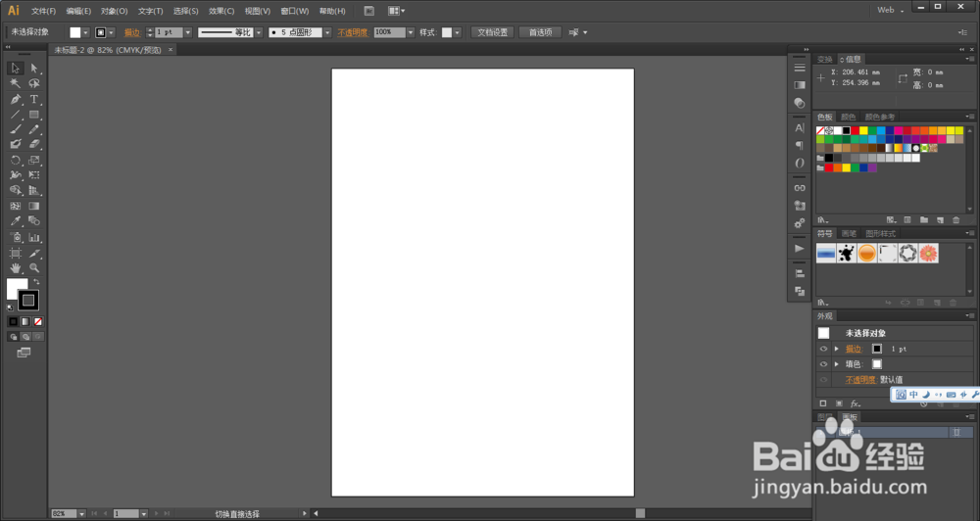Select the Magic Wand tool
980x521 pixels.
pyautogui.click(x=16, y=83)
